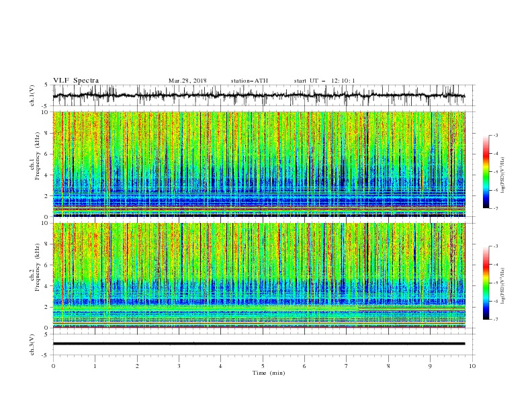Click the 'station=ATH' label

click(x=249, y=81)
